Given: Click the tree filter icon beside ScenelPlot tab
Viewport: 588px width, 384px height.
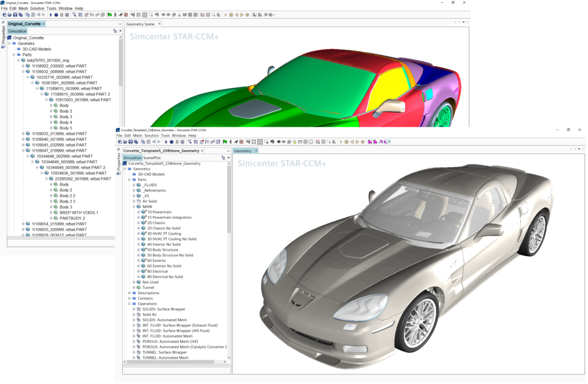Looking at the screenshot, I should click(x=223, y=158).
